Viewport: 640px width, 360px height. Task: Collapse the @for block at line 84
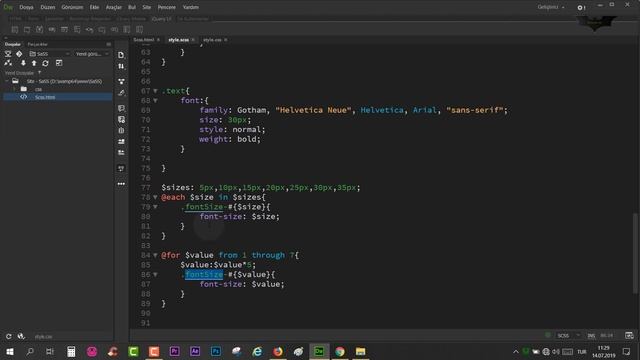click(156, 256)
